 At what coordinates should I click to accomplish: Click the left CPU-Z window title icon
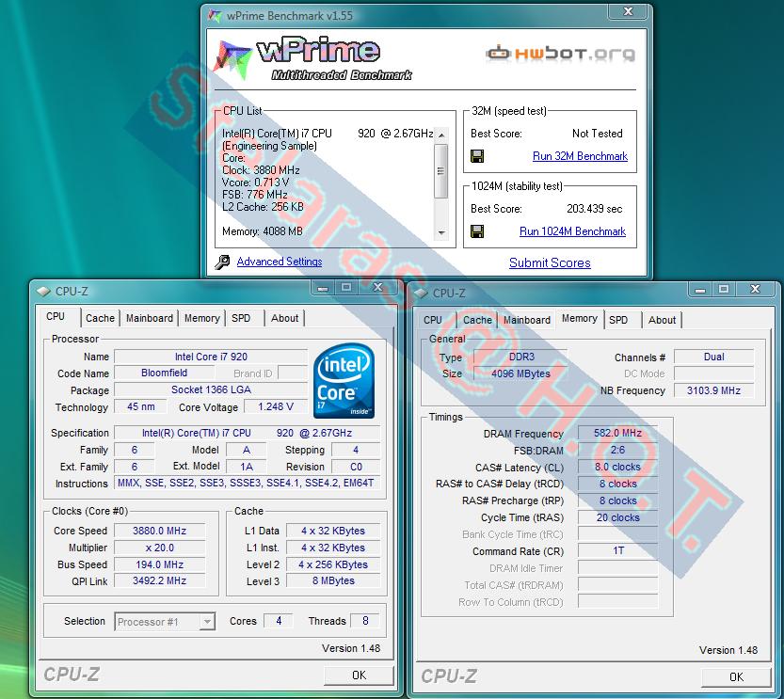coord(43,291)
